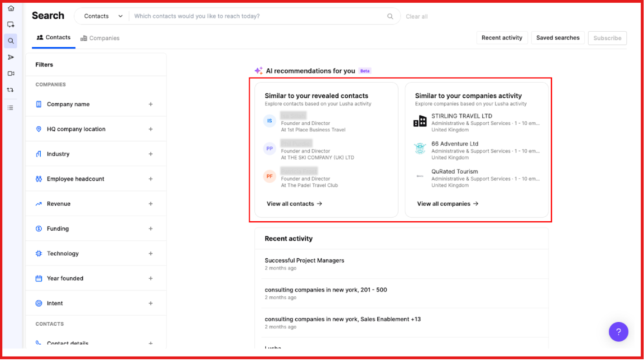Click the Beta badge
This screenshot has width=644, height=361.
[365, 71]
